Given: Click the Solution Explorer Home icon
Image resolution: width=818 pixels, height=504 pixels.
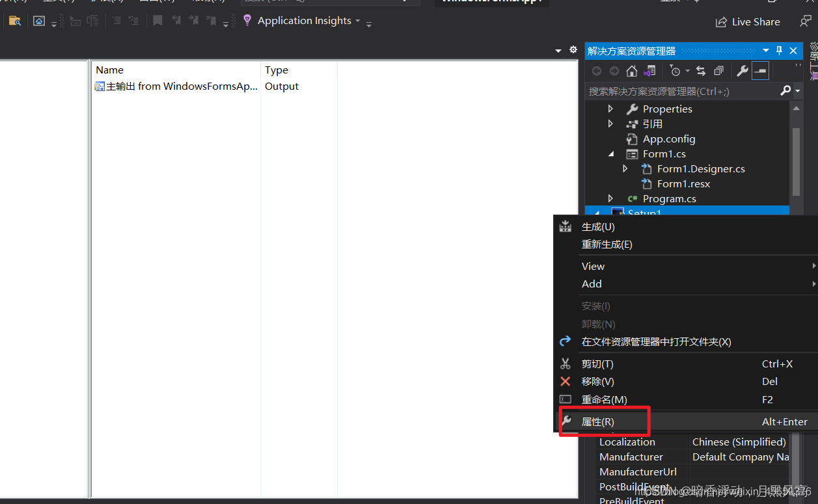Looking at the screenshot, I should pyautogui.click(x=631, y=71).
